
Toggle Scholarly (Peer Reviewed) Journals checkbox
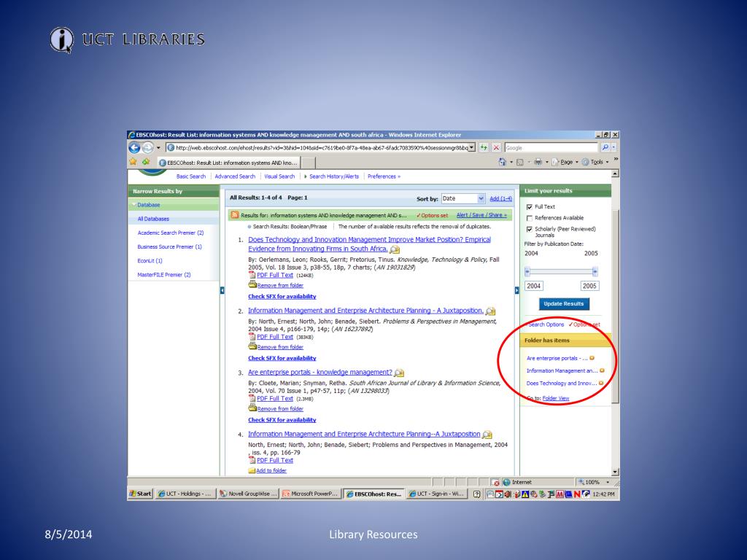coord(530,229)
